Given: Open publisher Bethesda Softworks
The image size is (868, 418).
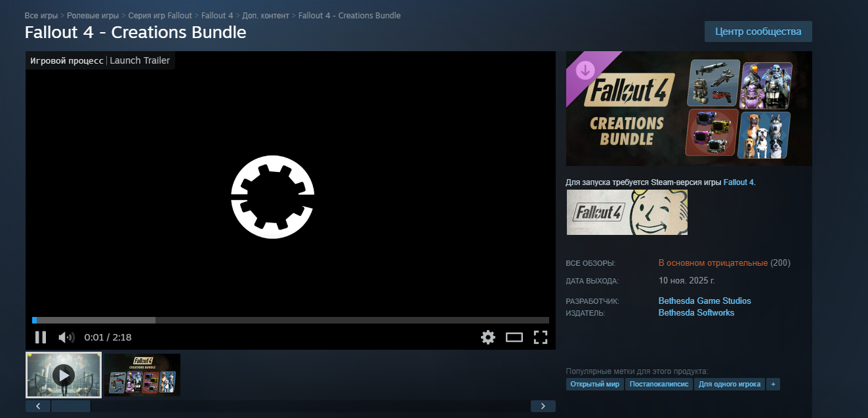Looking at the screenshot, I should pyautogui.click(x=696, y=313).
